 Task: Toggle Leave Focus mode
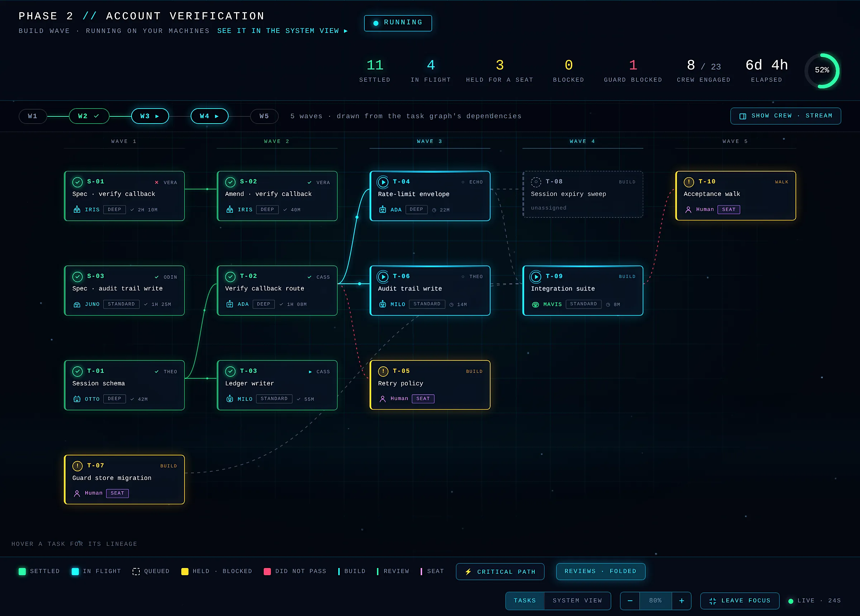click(x=739, y=601)
